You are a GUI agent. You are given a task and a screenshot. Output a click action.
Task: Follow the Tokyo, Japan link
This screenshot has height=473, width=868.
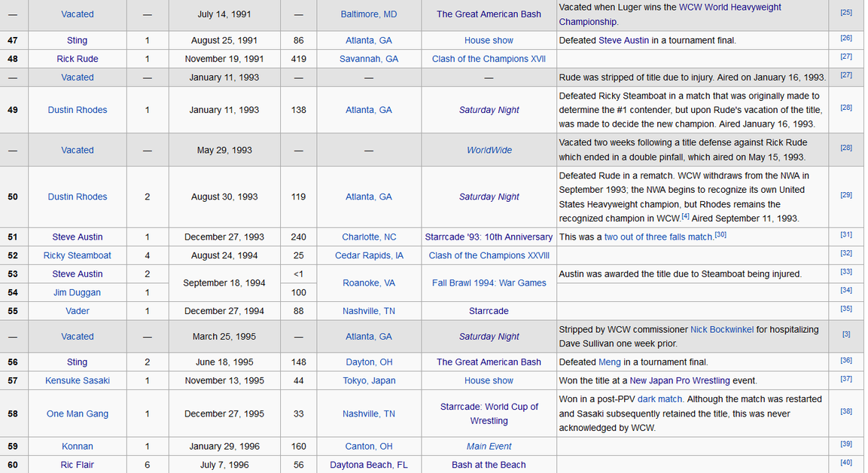pos(369,381)
